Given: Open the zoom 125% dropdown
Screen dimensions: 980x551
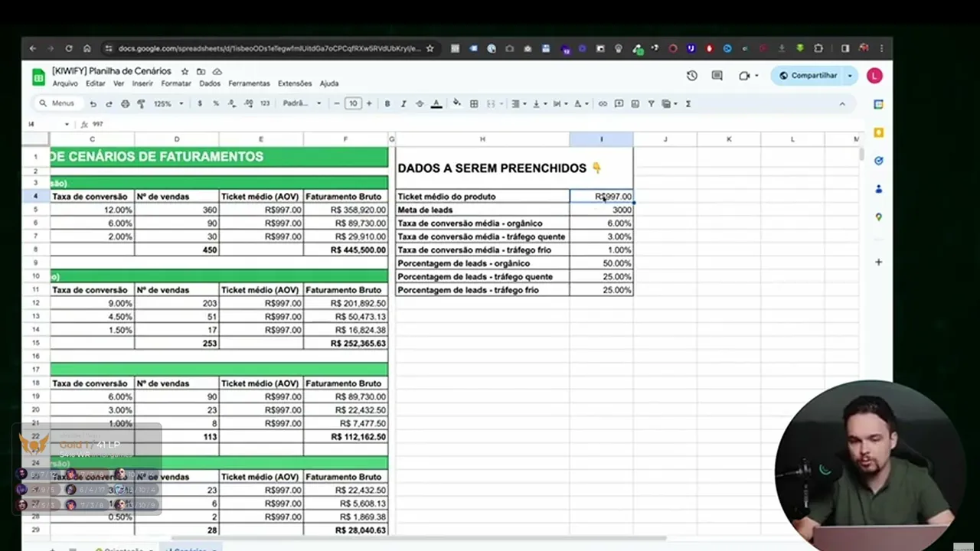Looking at the screenshot, I should tap(168, 103).
